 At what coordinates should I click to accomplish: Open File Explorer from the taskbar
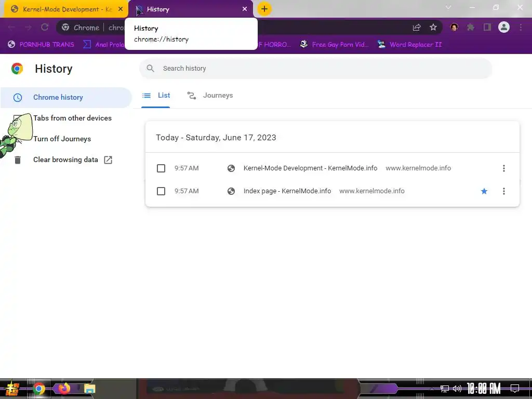[89, 389]
